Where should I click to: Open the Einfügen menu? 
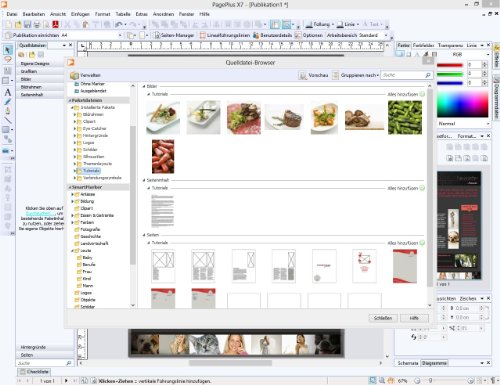pyautogui.click(x=80, y=14)
